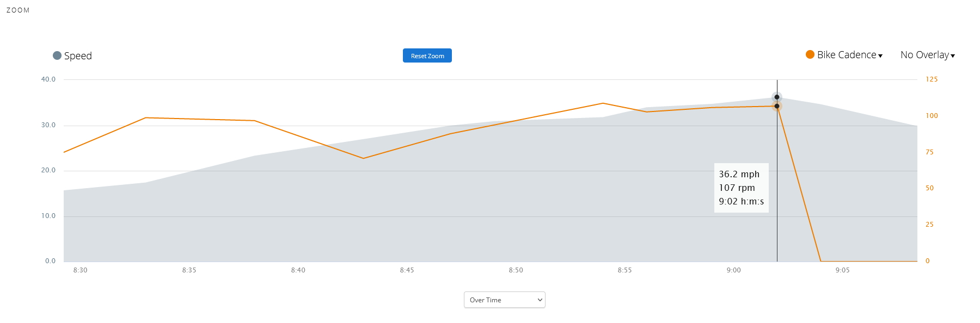Viewport: 980px width, 323px height.
Task: Click the 20.0 speed axis label
Action: 48,170
